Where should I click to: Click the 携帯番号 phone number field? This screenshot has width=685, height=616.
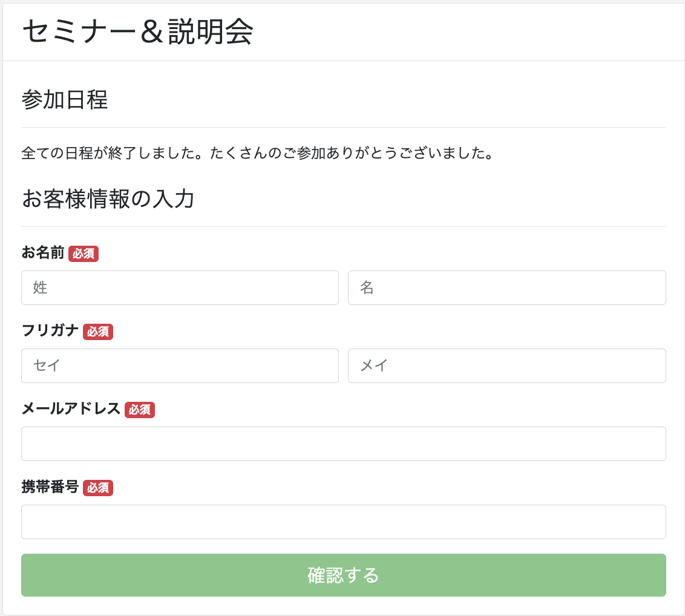pyautogui.click(x=343, y=522)
